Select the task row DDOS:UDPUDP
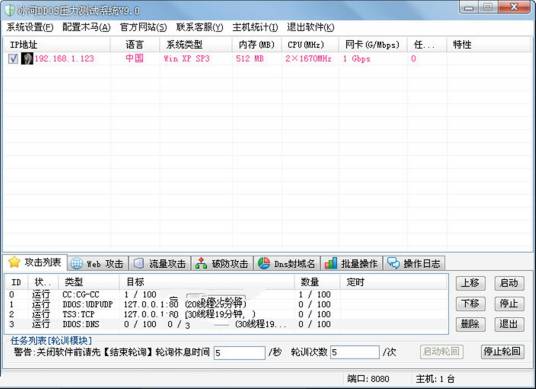Image resolution: width=536 pixels, height=389 pixels. pos(226,304)
